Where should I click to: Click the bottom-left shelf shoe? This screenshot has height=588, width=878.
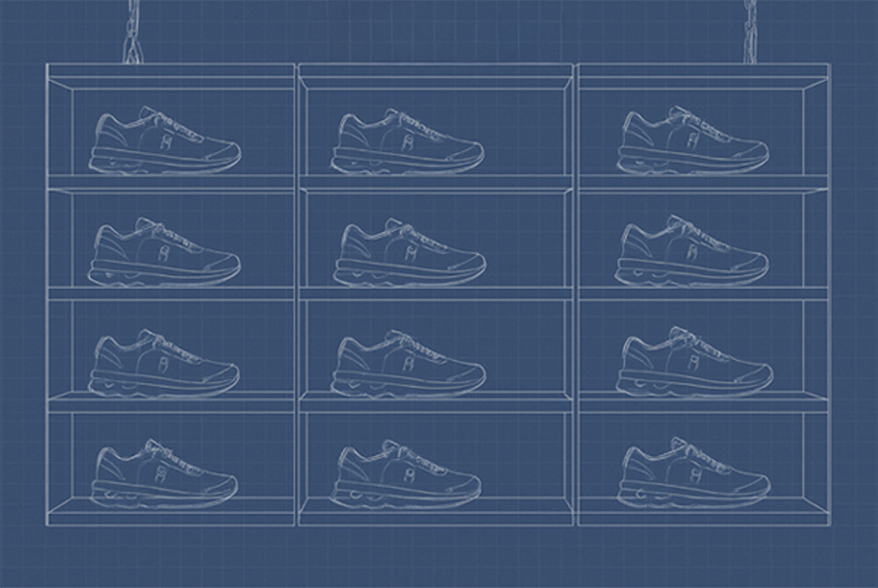pos(163,474)
